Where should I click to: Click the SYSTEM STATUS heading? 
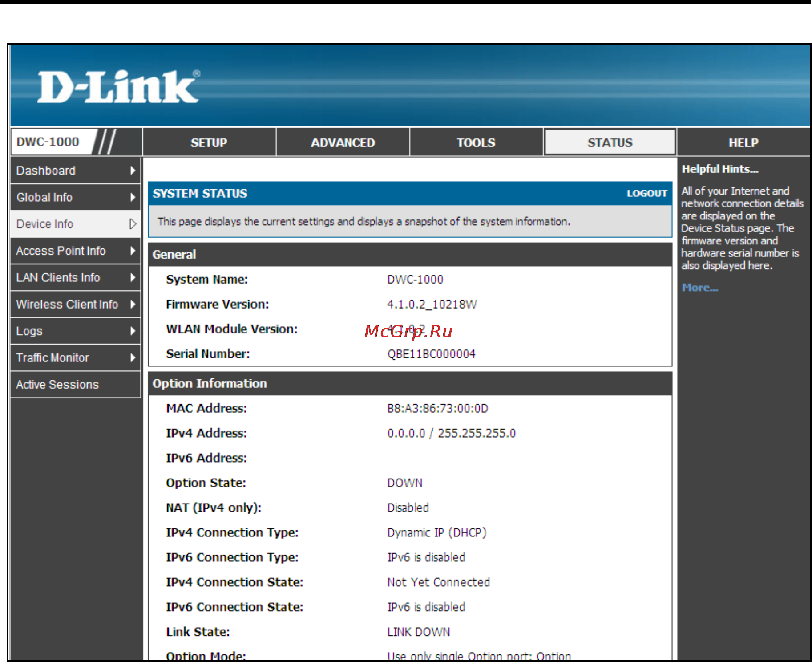click(200, 193)
